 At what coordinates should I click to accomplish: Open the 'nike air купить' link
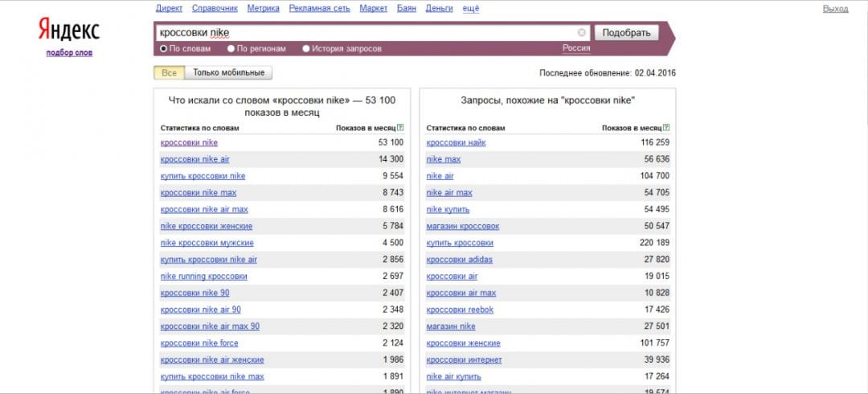pyautogui.click(x=454, y=377)
